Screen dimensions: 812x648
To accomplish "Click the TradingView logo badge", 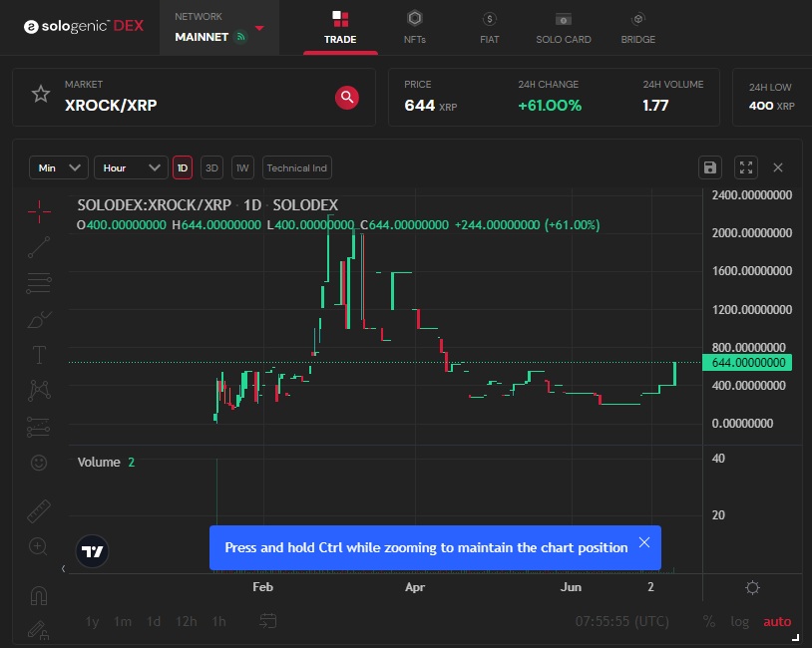I will [x=92, y=551].
